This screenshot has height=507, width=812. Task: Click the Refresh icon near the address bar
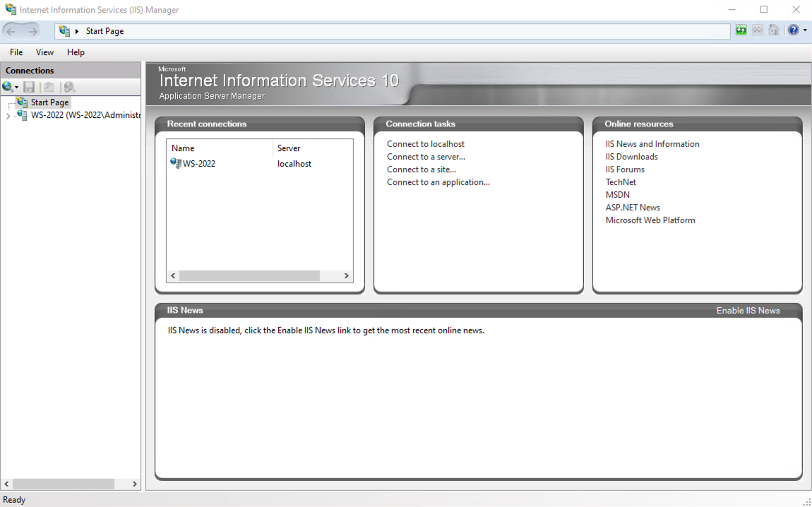click(x=741, y=30)
